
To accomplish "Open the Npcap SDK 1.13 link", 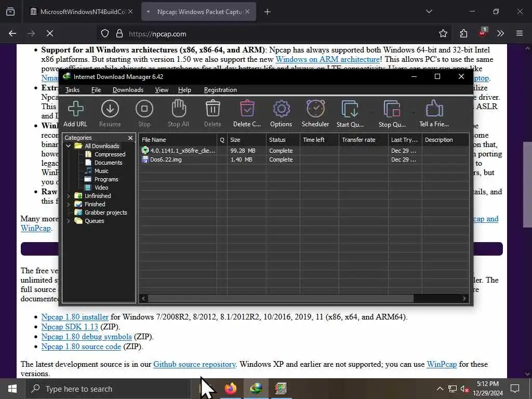I will tap(70, 327).
